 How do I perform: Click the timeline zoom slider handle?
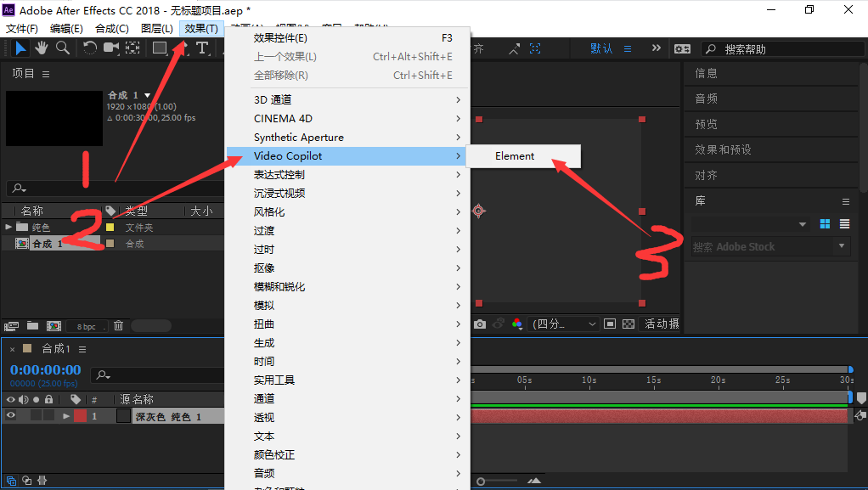(x=481, y=482)
